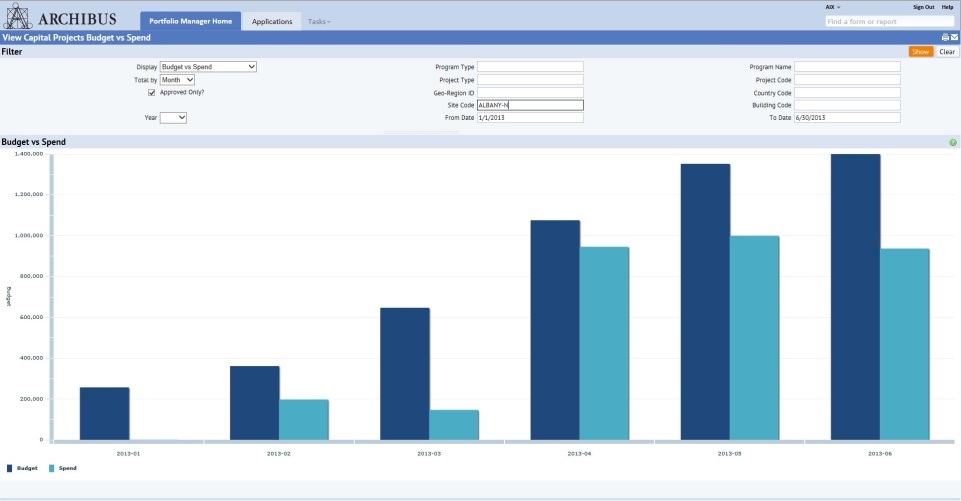Click the green chart options icon
This screenshot has width=961, height=501.
pyautogui.click(x=953, y=142)
